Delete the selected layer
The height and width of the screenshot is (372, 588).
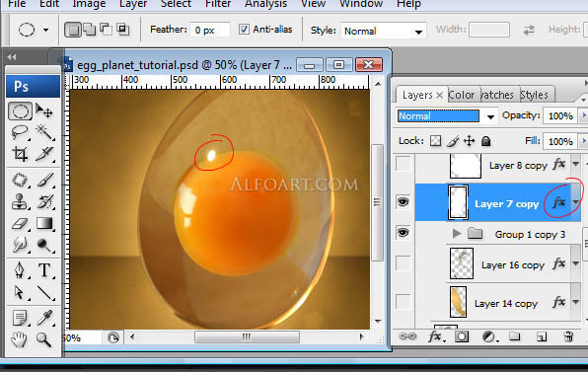pos(568,336)
